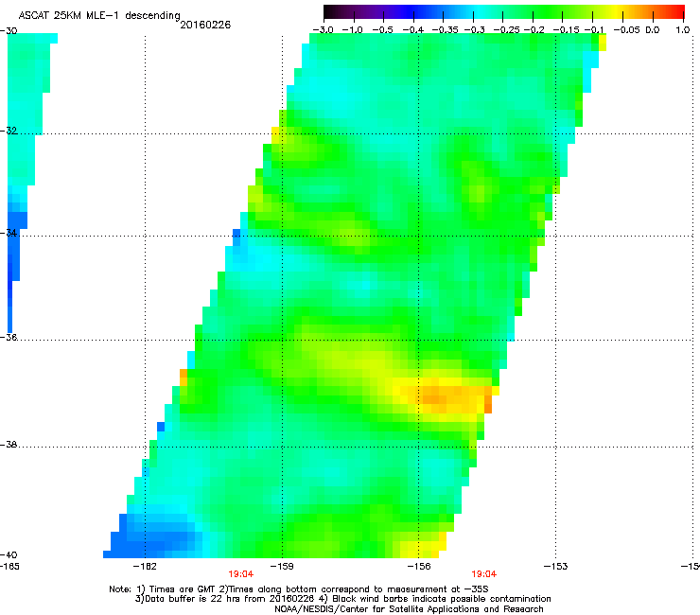Click the colorbar label "-0.05"
This screenshot has height=615, width=700.
627,30
